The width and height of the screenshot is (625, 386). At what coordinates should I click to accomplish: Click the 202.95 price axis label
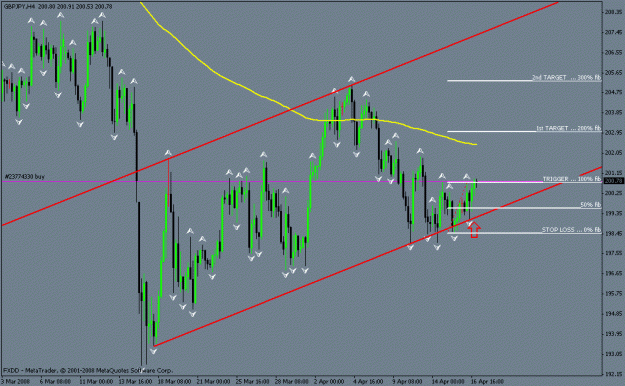click(613, 132)
